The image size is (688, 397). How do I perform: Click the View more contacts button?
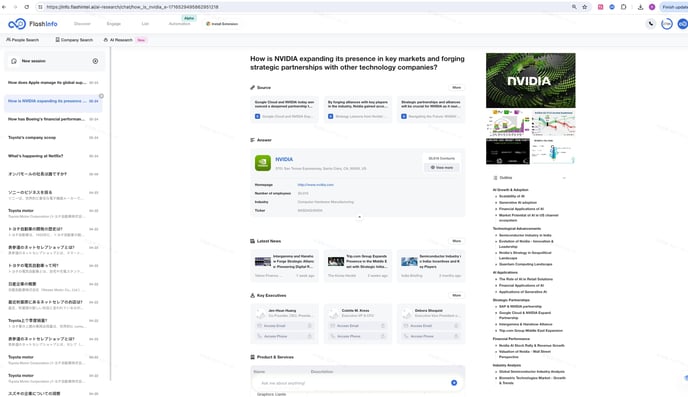442,168
